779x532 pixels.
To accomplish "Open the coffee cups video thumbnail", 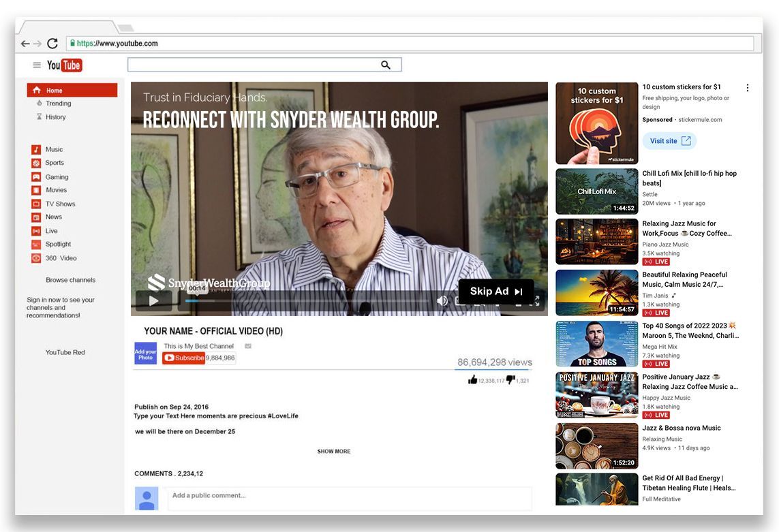I will pos(596,446).
